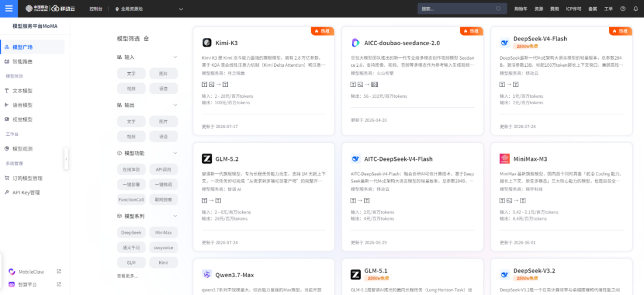
Task: Click the MiniMax-M3 pink logo
Action: [x=504, y=159]
